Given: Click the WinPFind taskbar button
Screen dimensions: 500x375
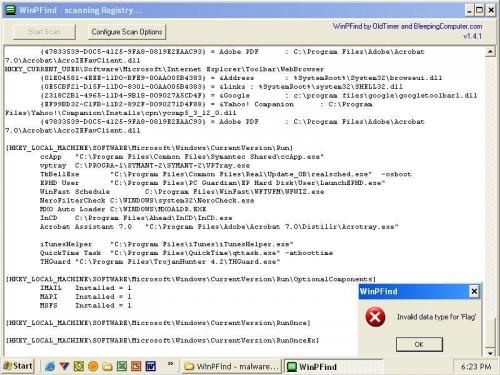Looking at the screenshot, I should 333,366.
